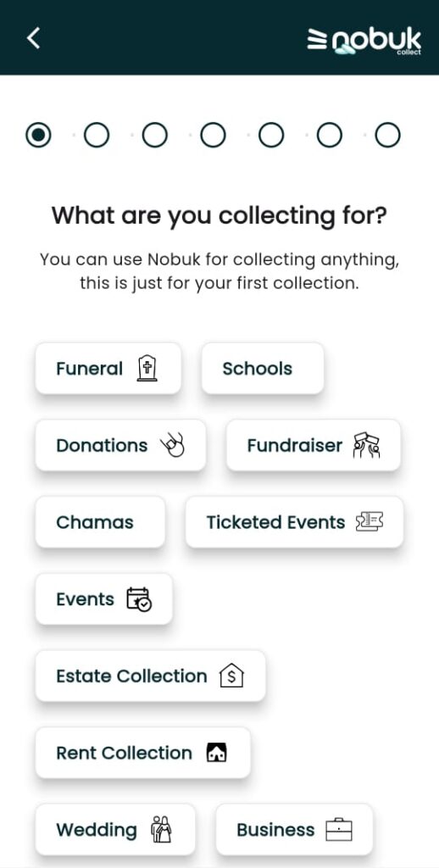The image size is (439, 868).
Task: Click the briefcase icon on Business
Action: [339, 830]
